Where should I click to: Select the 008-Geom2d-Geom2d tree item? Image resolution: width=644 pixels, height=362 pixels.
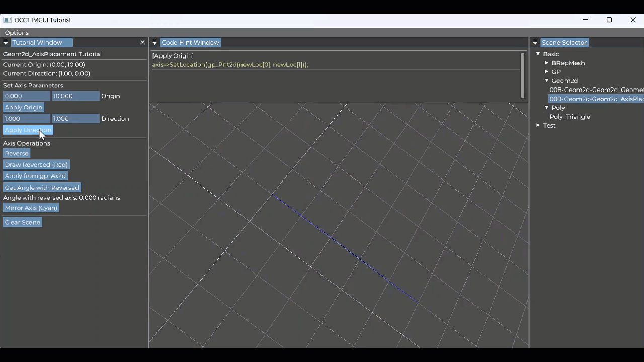click(596, 90)
